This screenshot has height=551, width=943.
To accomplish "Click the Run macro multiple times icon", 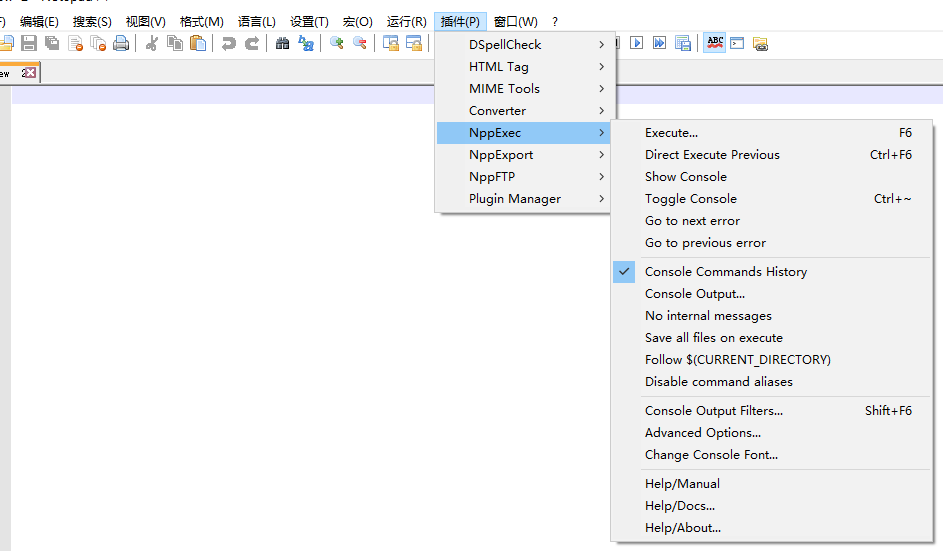I will (660, 43).
